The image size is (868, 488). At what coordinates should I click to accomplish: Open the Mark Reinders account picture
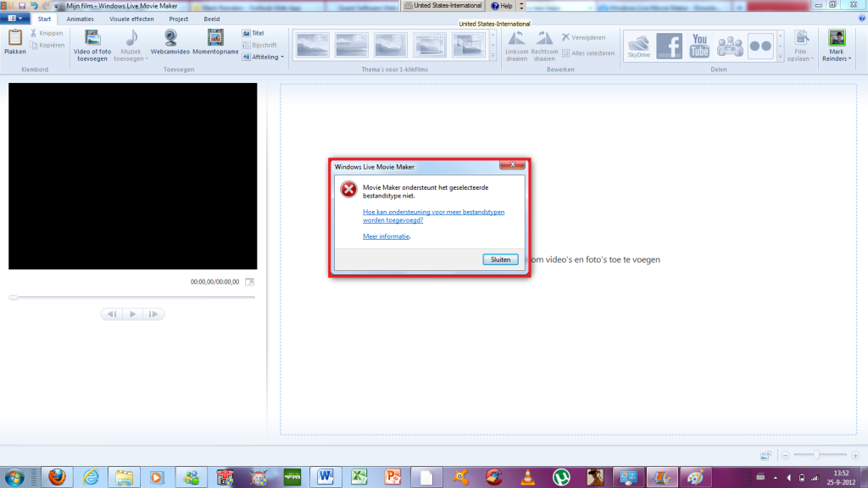click(837, 38)
